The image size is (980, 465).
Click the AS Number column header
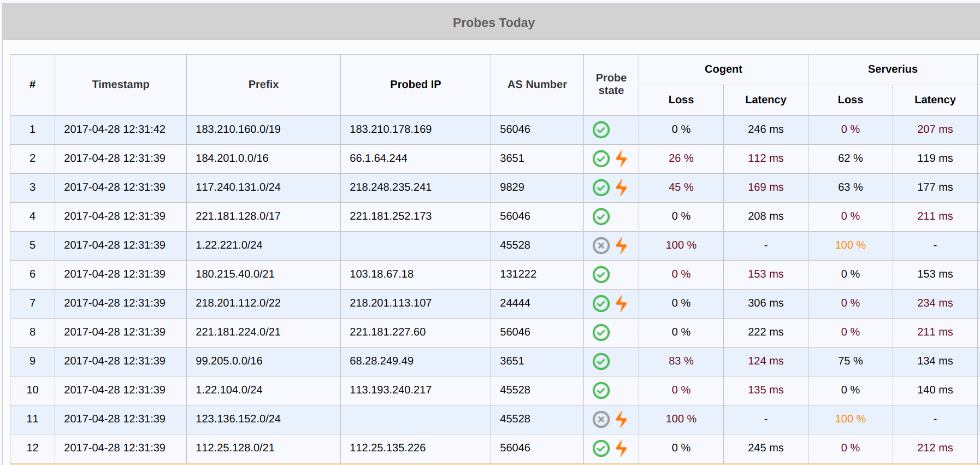[537, 84]
